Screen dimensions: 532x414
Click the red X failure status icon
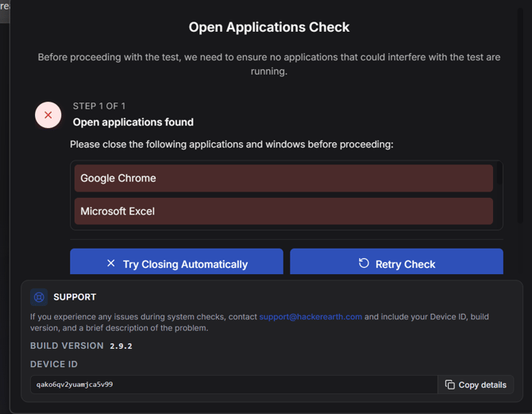tap(48, 115)
